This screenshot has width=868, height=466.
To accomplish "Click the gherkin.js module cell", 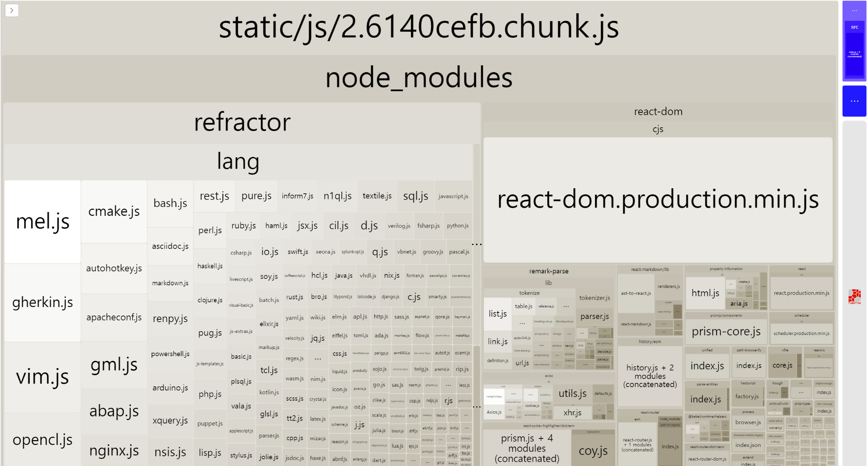I will point(42,303).
